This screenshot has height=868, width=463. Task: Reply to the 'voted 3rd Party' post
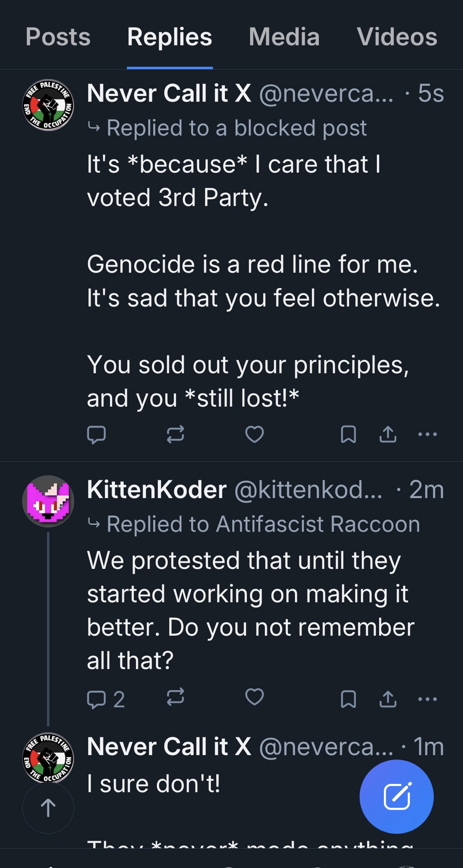[96, 434]
